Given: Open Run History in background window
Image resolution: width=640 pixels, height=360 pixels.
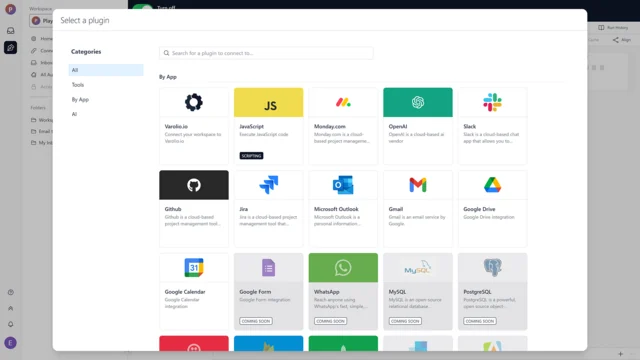Looking at the screenshot, I should (613, 28).
